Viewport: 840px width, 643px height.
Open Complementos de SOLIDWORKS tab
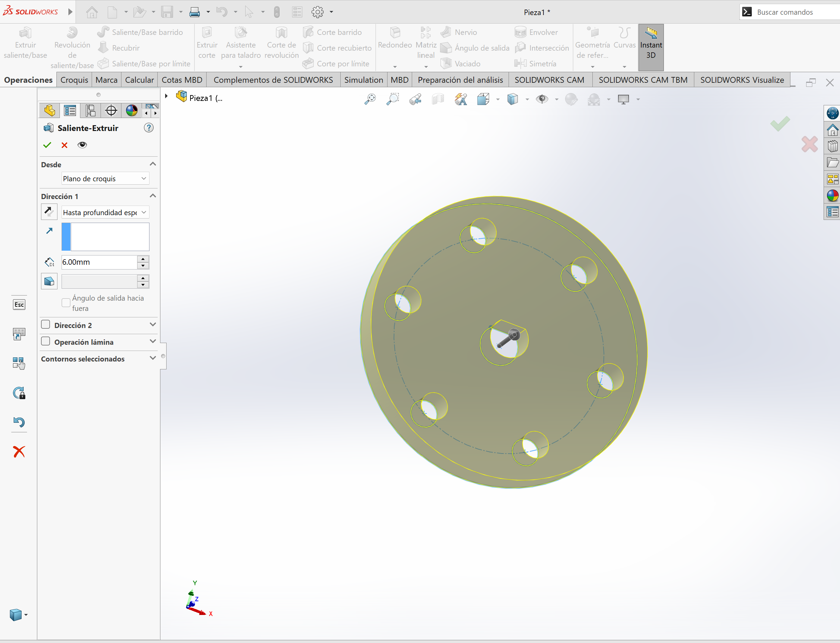tap(273, 80)
